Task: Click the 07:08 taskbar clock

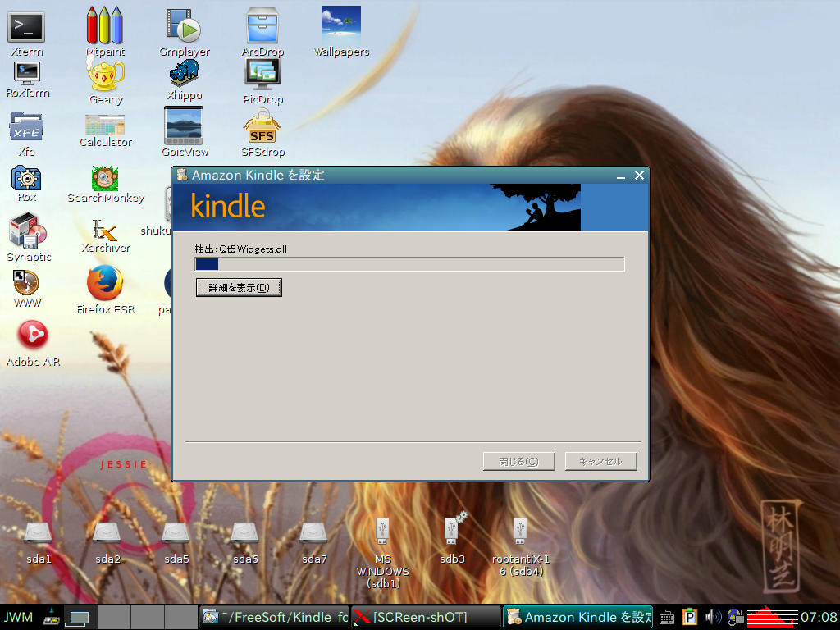Action: coord(819,617)
